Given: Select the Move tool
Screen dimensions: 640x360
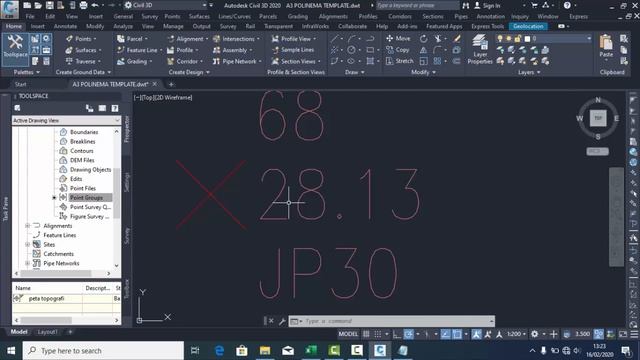Looking at the screenshot, I should pos(398,38).
